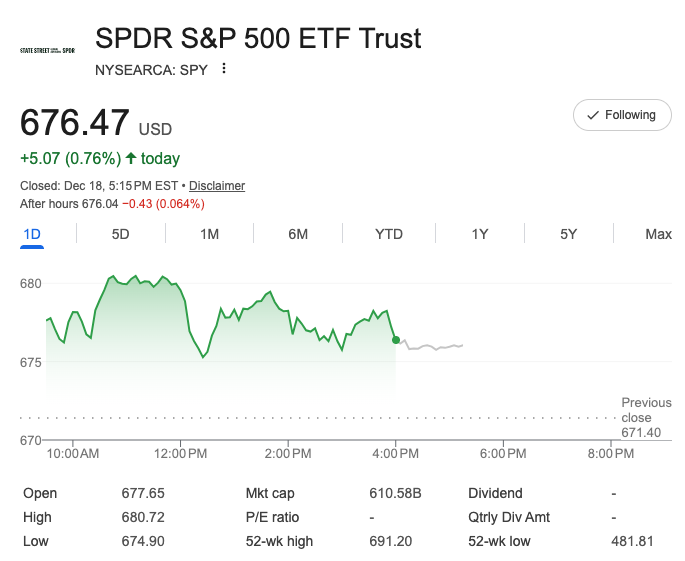The image size is (685, 561).
Task: Show the 1M chart range
Action: 209,234
